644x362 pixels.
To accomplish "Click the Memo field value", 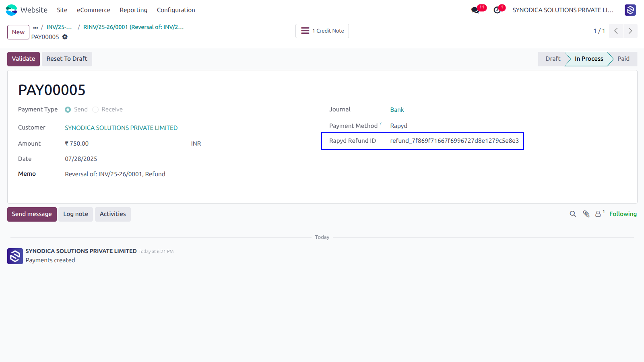I will [x=115, y=174].
